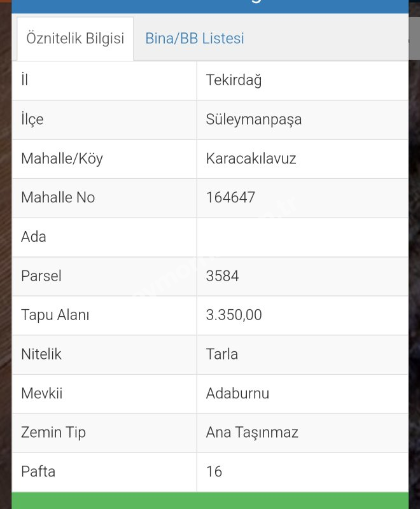The image size is (420, 509).
Task: Click the Zemin Tip row label
Action: pos(53,433)
